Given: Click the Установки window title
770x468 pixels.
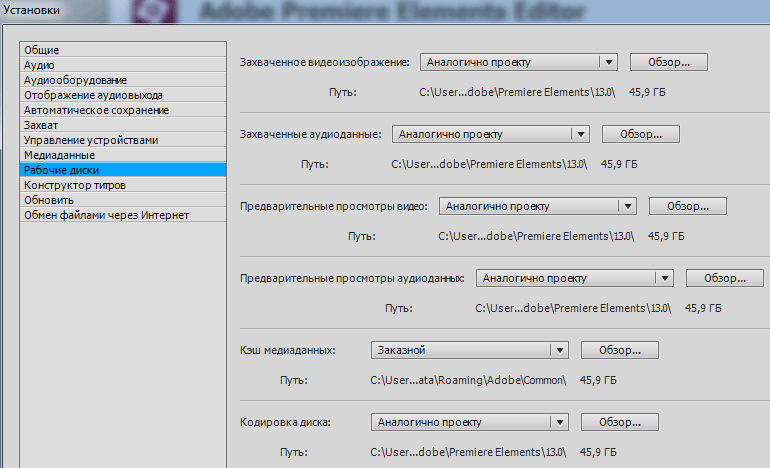Looking at the screenshot, I should point(31,10).
